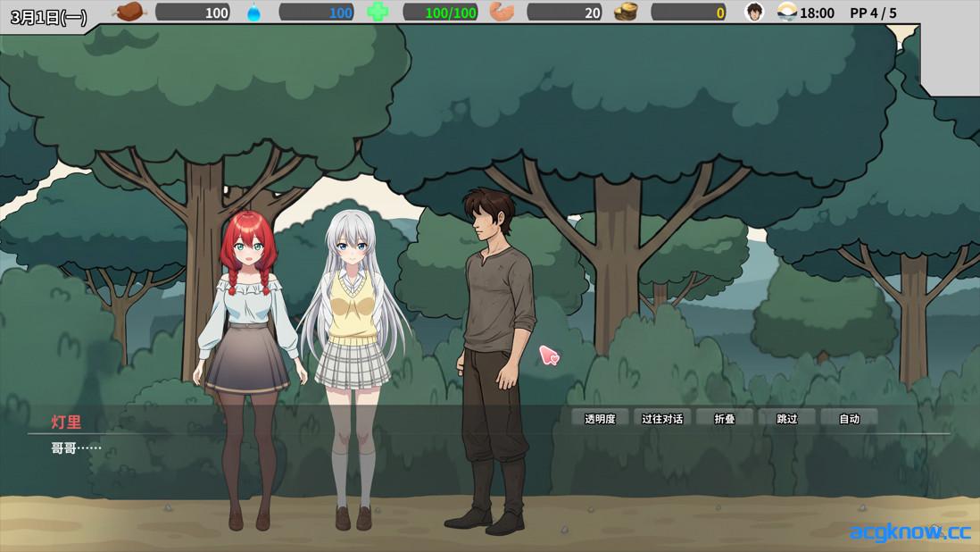Click the 18:00 clock text
The image size is (980, 552).
pyautogui.click(x=817, y=13)
